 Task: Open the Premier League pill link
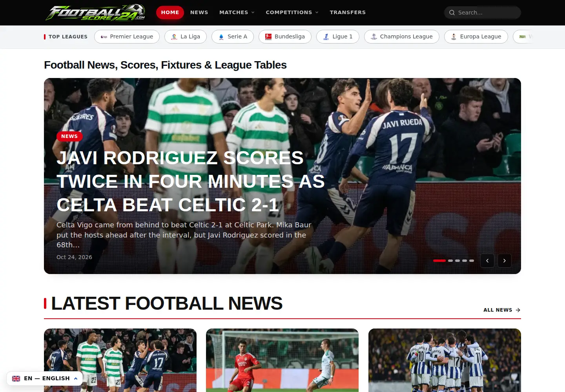pos(127,37)
